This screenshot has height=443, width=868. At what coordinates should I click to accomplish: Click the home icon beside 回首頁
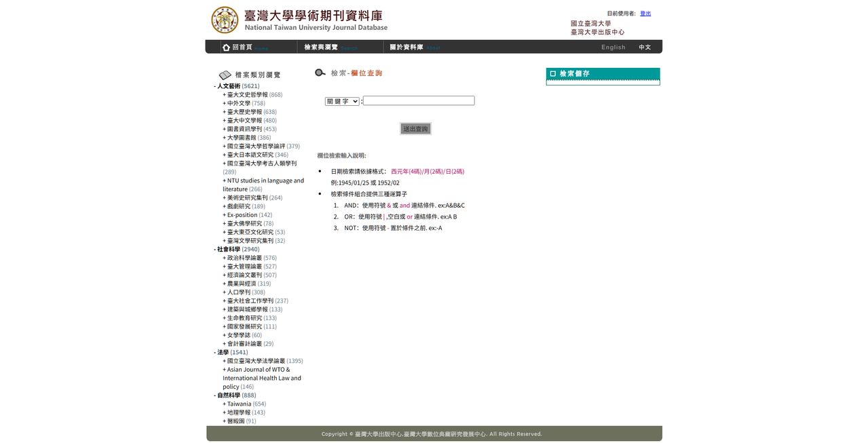(226, 47)
